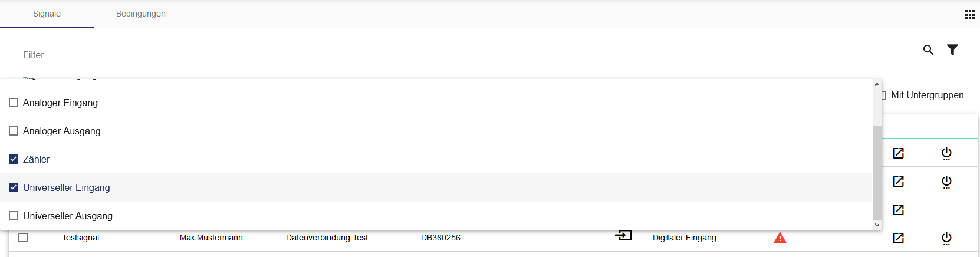Deselect Universeller Eingang option in list
The image size is (980, 257).
[14, 187]
